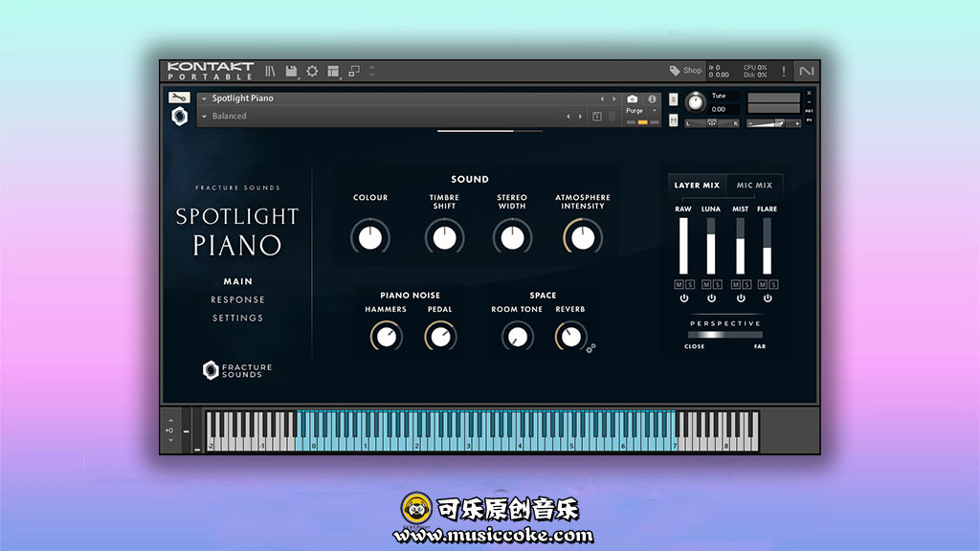Open the workspace layout icon
This screenshot has width=980, height=551.
pyautogui.click(x=333, y=71)
